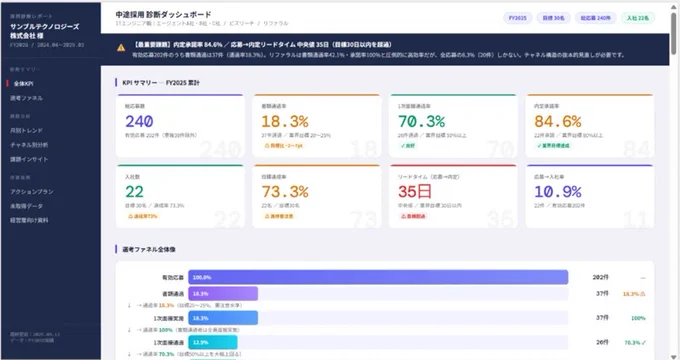This screenshot has height=360, width=680.
Task: Click the orange warning tag in the 73.3% card
Action: 279,216
